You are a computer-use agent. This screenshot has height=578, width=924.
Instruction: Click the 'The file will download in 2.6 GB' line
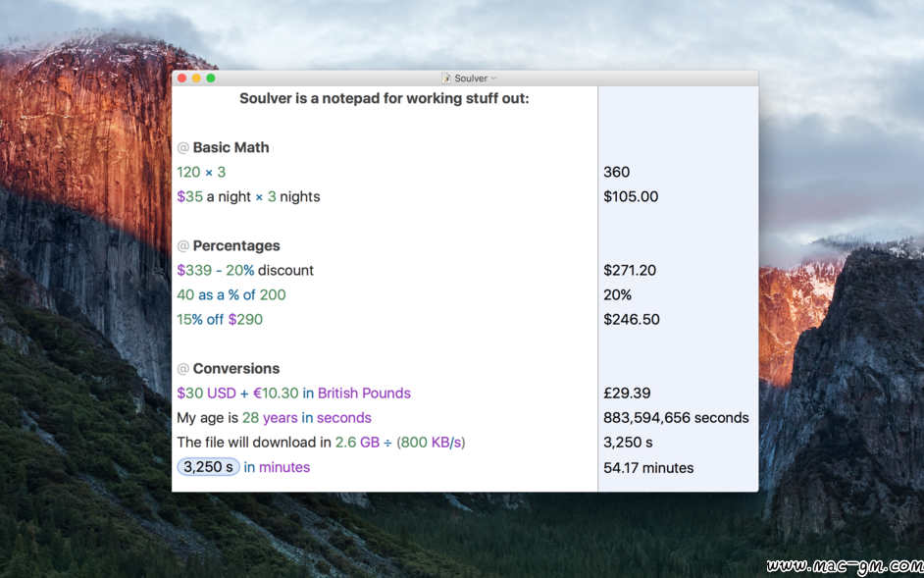[321, 443]
